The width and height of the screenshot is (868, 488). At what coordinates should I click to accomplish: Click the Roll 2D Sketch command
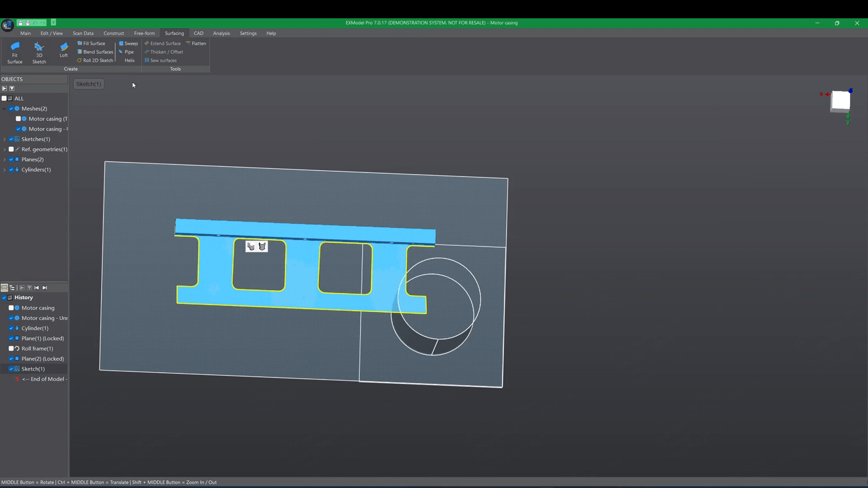tap(98, 60)
